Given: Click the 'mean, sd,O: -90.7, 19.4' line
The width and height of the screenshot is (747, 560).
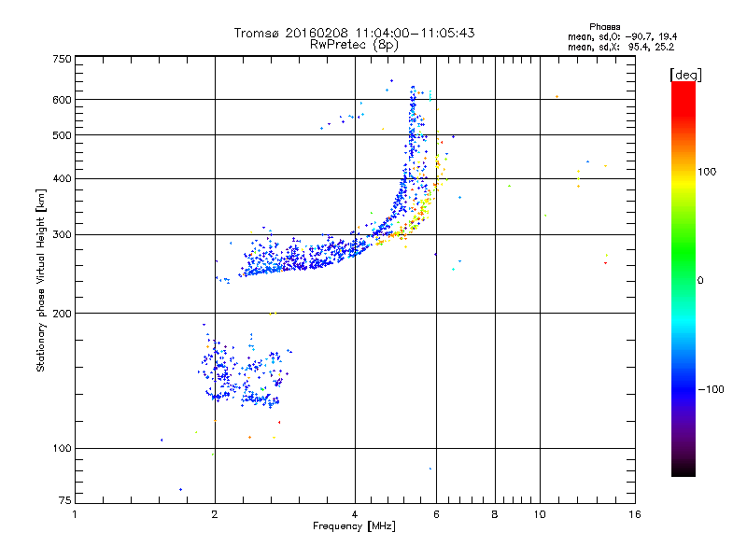Looking at the screenshot, I should pos(622,36).
